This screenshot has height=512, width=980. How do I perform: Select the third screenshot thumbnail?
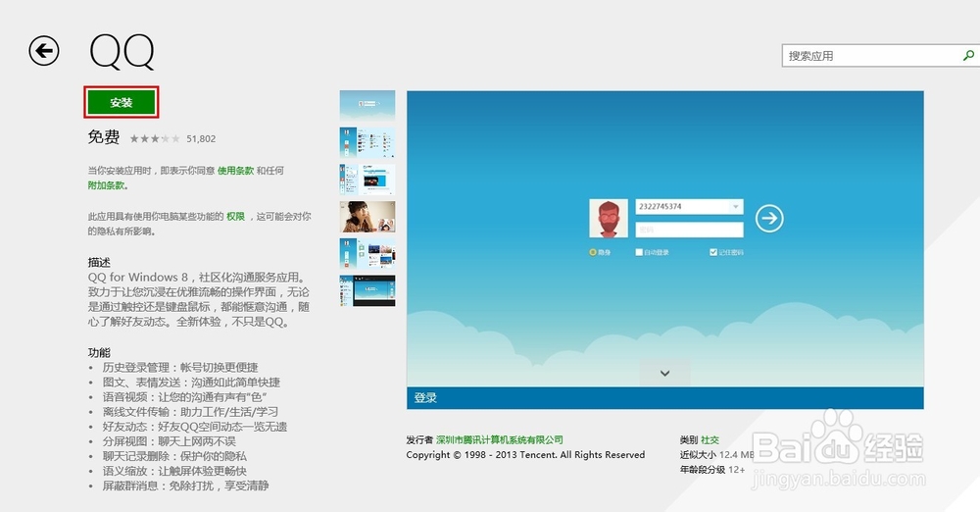click(x=367, y=179)
